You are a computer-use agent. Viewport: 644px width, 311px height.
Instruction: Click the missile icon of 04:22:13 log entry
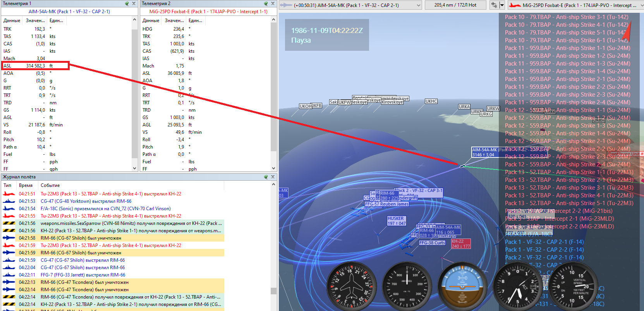[x=9, y=282]
